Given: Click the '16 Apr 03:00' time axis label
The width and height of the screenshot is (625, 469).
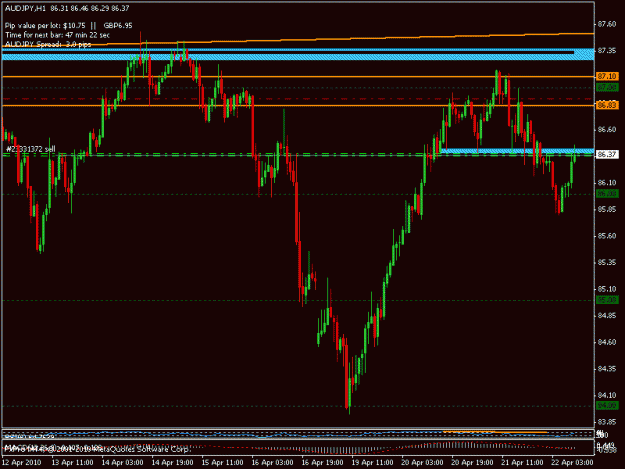Looking at the screenshot, I should coord(272,462).
